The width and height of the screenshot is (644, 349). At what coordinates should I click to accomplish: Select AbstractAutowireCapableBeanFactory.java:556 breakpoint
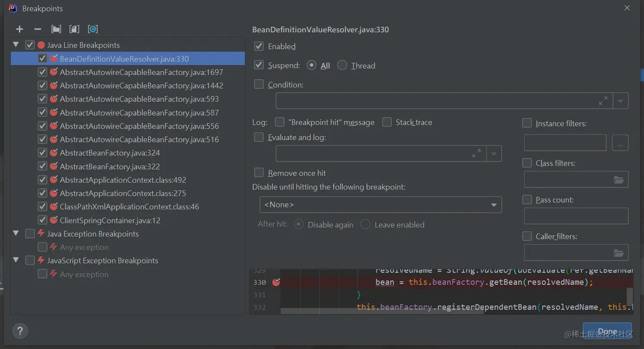point(139,126)
